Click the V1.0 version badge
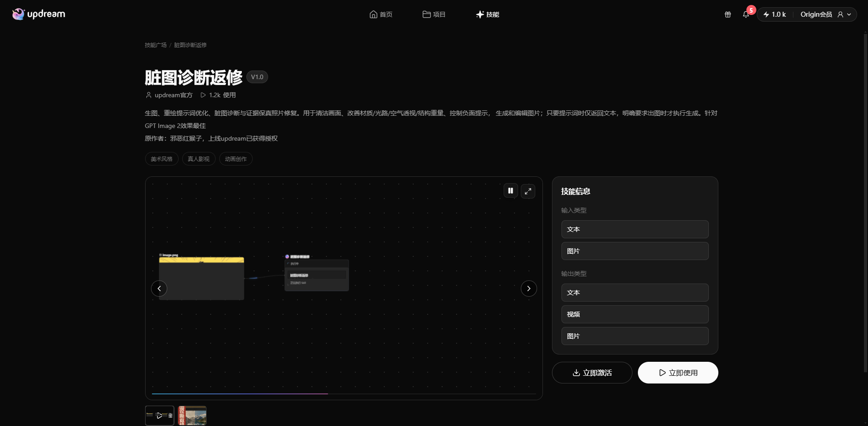 coord(257,77)
